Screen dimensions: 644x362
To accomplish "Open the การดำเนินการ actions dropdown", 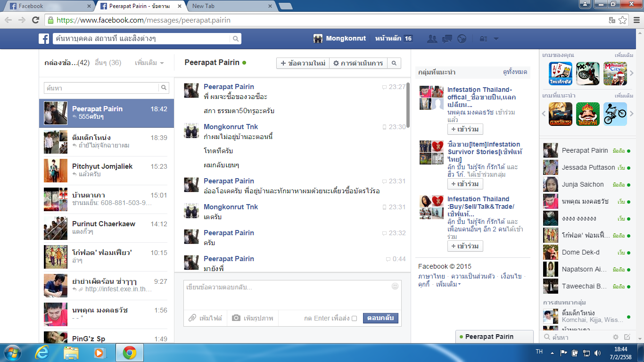I will [x=358, y=63].
